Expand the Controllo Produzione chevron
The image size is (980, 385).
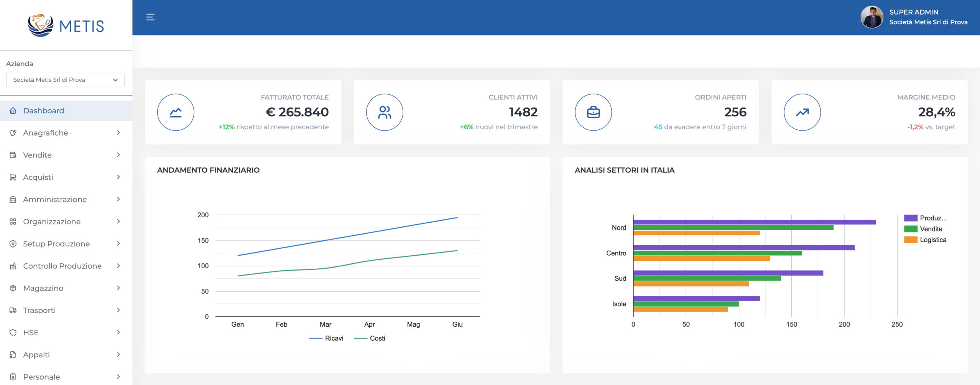(x=118, y=266)
